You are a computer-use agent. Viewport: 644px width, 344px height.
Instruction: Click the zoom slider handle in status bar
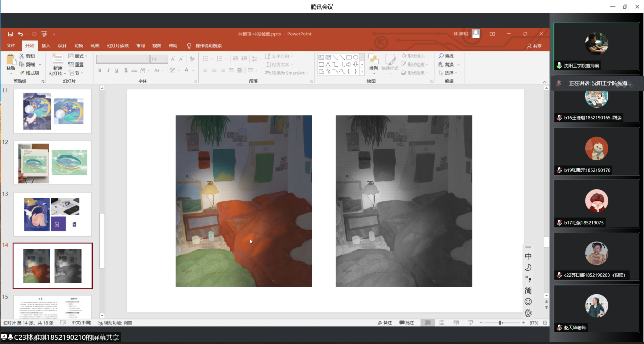click(x=501, y=323)
